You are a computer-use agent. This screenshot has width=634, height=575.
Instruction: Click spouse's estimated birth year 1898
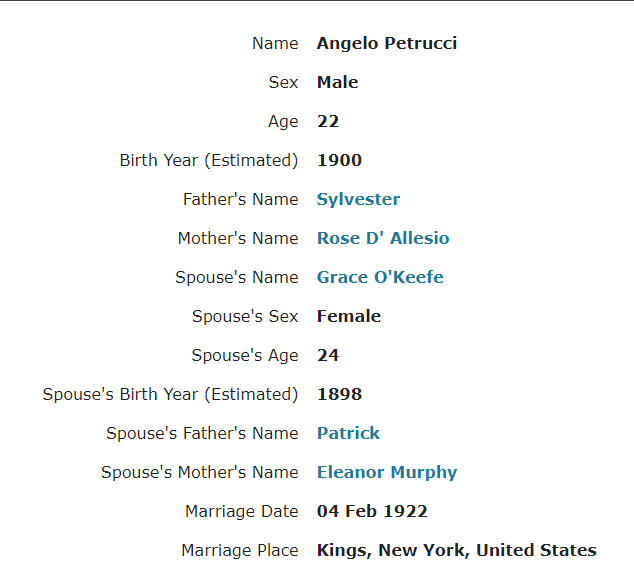[339, 394]
